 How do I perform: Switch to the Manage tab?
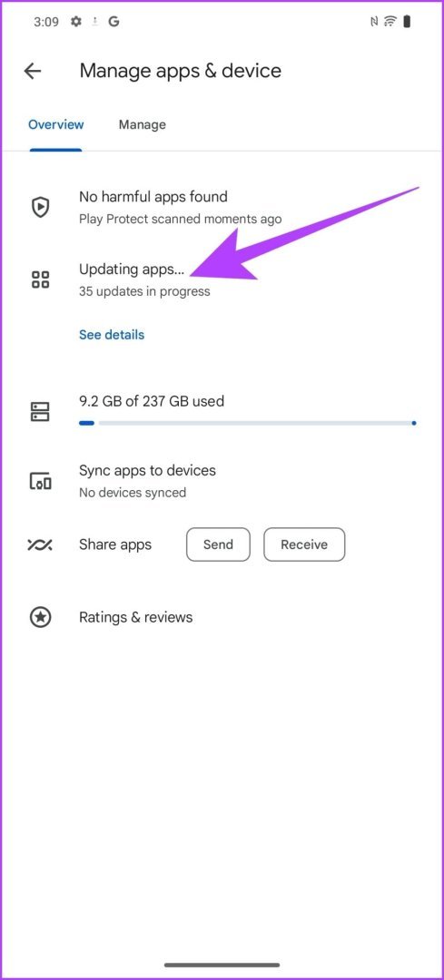[x=142, y=124]
